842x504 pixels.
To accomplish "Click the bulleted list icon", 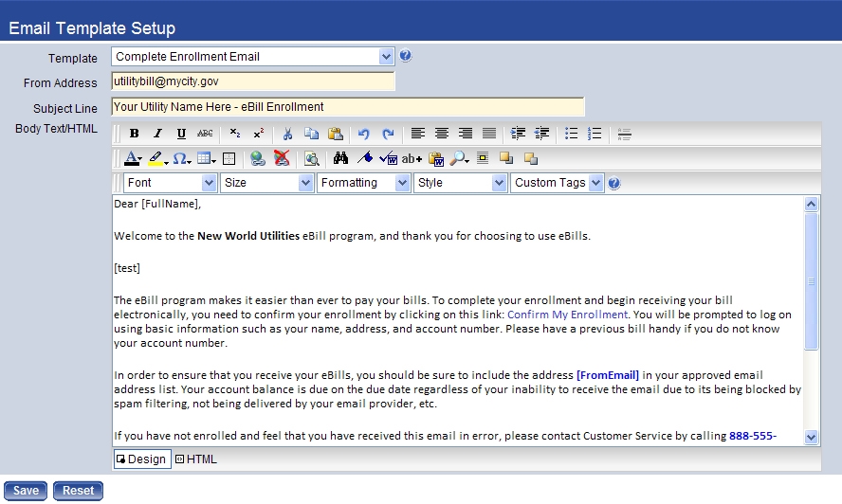I will 571,134.
